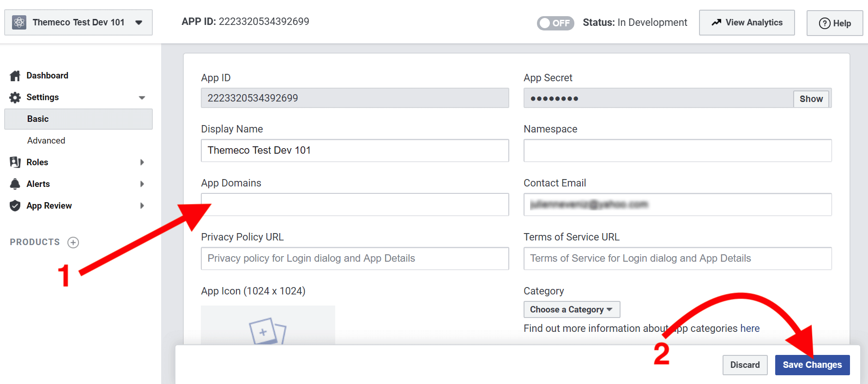Click the analytics trend arrow icon
The width and height of the screenshot is (868, 384).
tap(716, 23)
